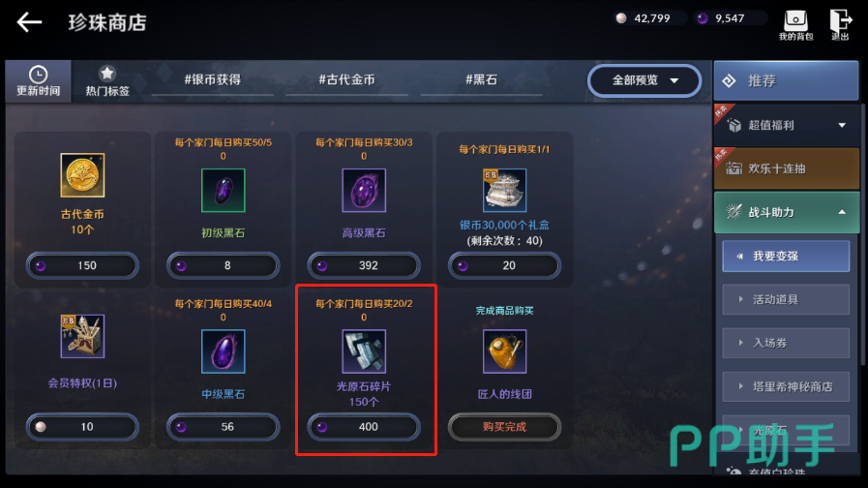The width and height of the screenshot is (868, 488).
Task: Collapse the 战斗助力 category
Action: tap(786, 212)
